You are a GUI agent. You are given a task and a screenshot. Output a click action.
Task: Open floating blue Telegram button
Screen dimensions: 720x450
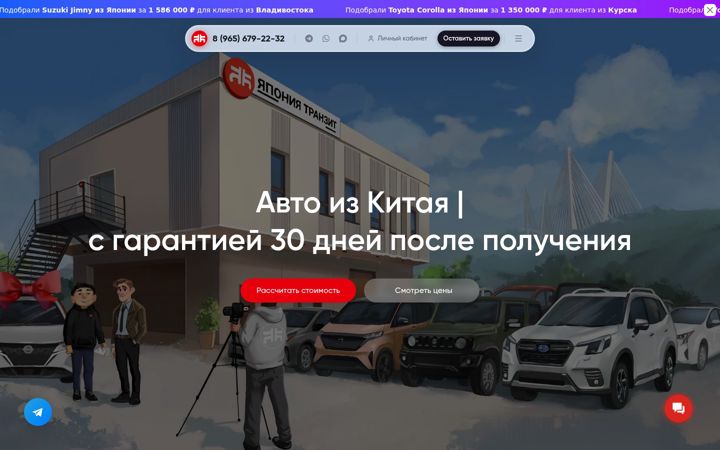point(38,412)
